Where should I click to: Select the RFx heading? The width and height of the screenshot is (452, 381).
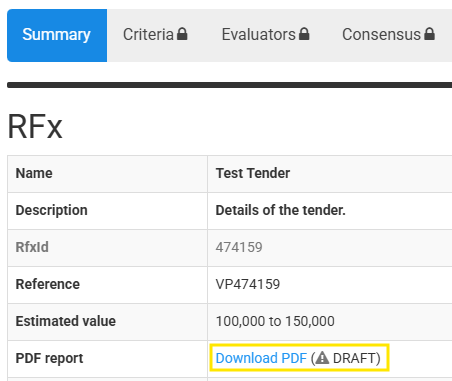pyautogui.click(x=35, y=127)
